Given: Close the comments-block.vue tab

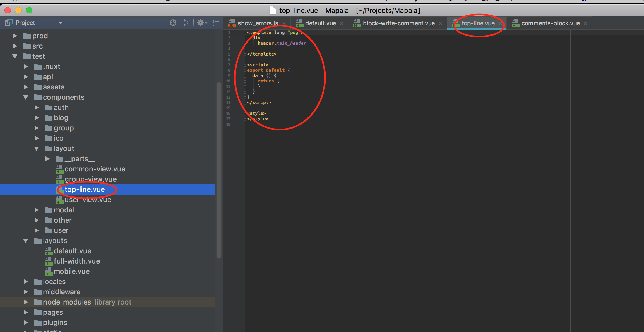Looking at the screenshot, I should pos(585,23).
